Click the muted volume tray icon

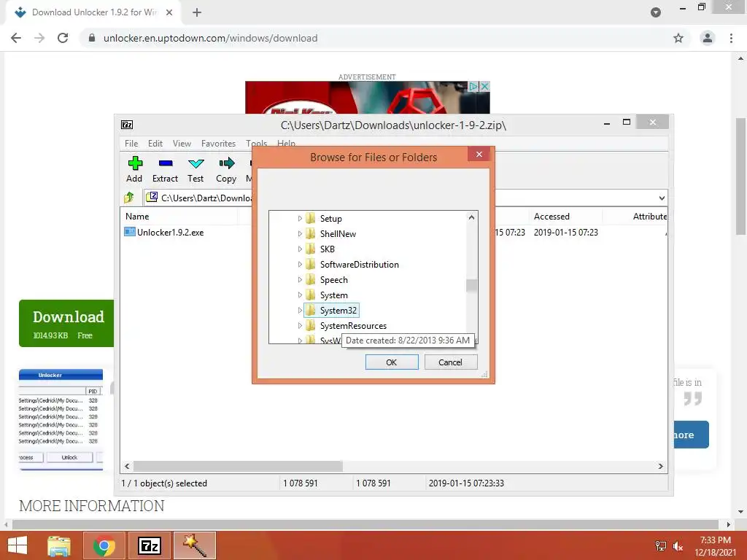[x=678, y=546]
